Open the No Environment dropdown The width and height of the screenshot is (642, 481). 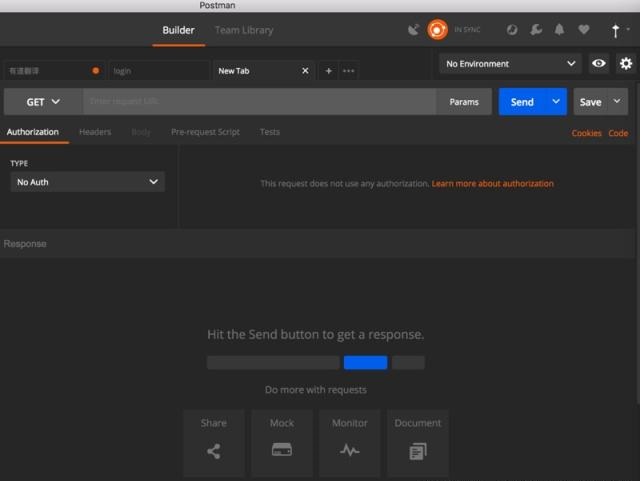coord(511,63)
